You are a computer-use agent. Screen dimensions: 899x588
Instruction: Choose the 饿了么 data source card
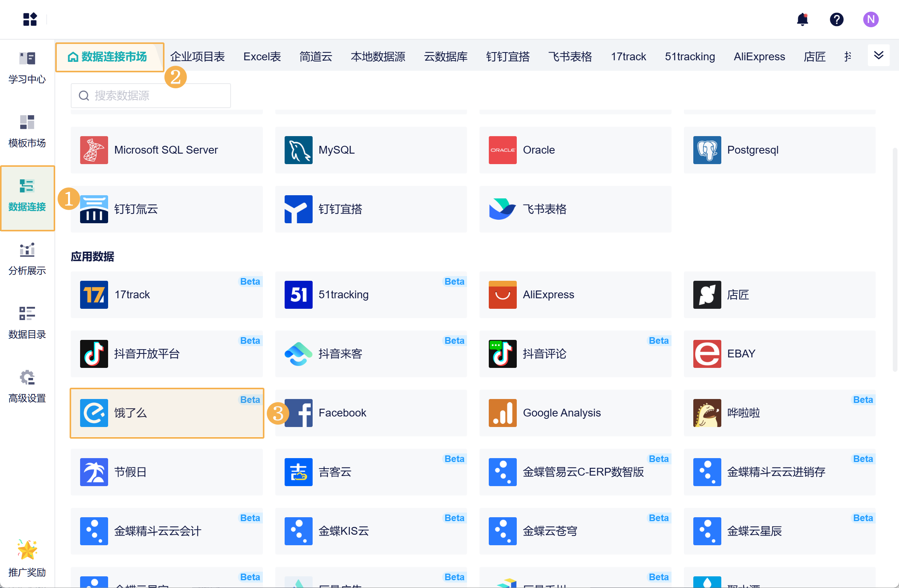[x=167, y=413]
